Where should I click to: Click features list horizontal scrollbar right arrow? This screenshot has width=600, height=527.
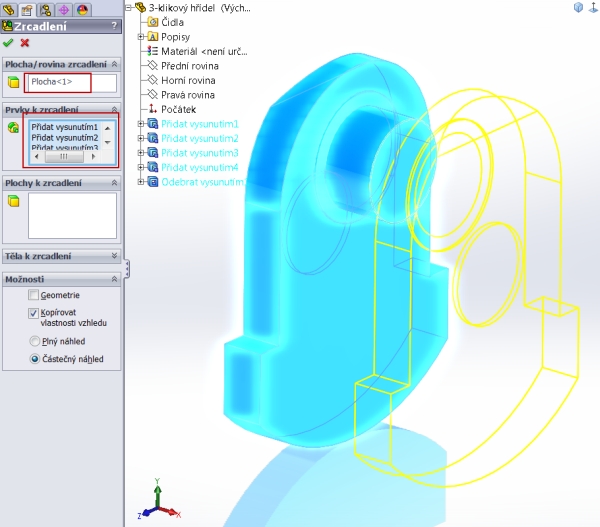click(93, 157)
